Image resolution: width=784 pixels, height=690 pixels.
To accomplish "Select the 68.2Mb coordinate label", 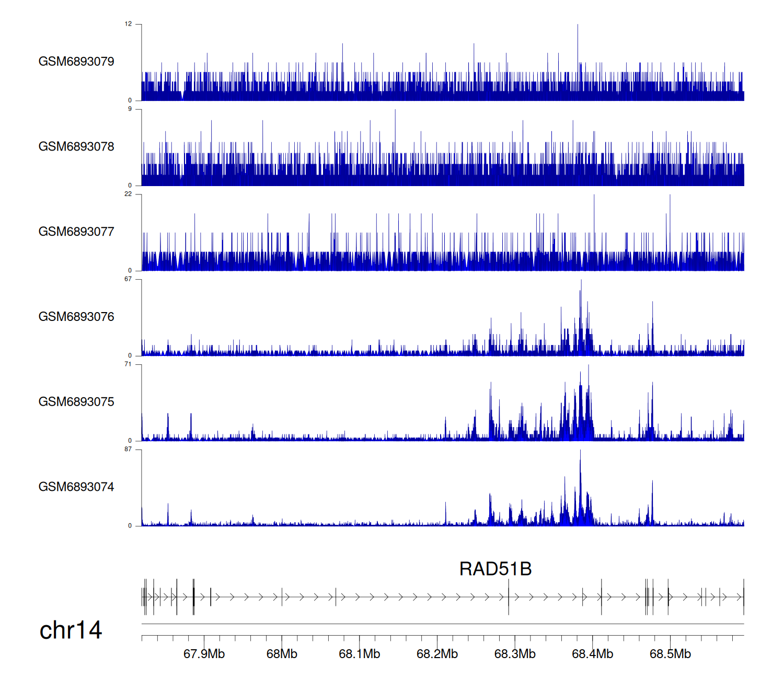I will point(437,654).
